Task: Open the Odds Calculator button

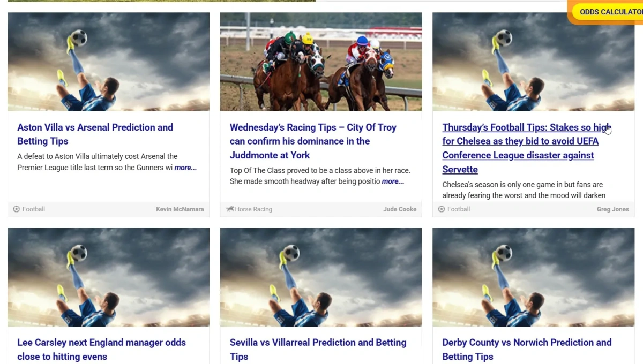Action: click(x=608, y=12)
